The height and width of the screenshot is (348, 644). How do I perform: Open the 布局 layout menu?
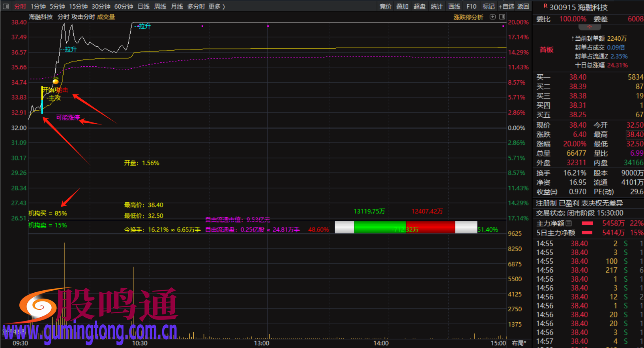[x=519, y=343]
